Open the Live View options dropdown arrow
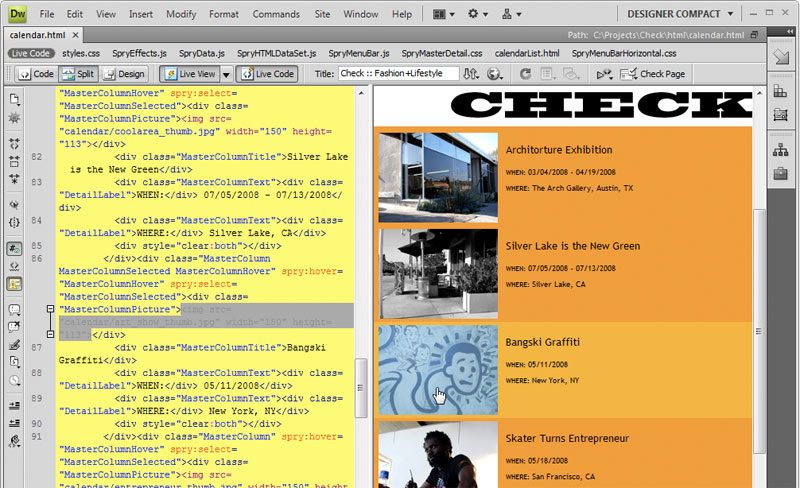The image size is (800, 488). pos(226,74)
